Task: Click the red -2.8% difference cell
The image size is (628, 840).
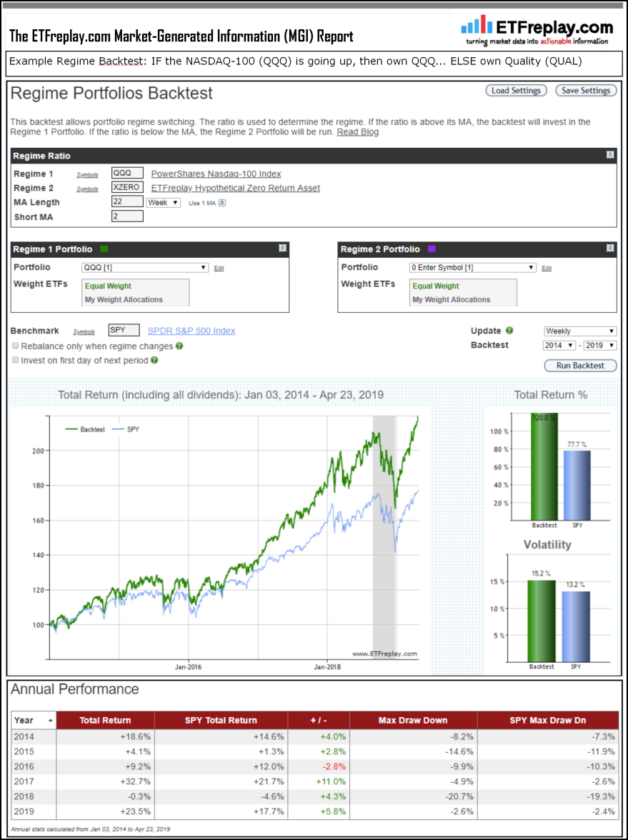Action: coord(319,766)
